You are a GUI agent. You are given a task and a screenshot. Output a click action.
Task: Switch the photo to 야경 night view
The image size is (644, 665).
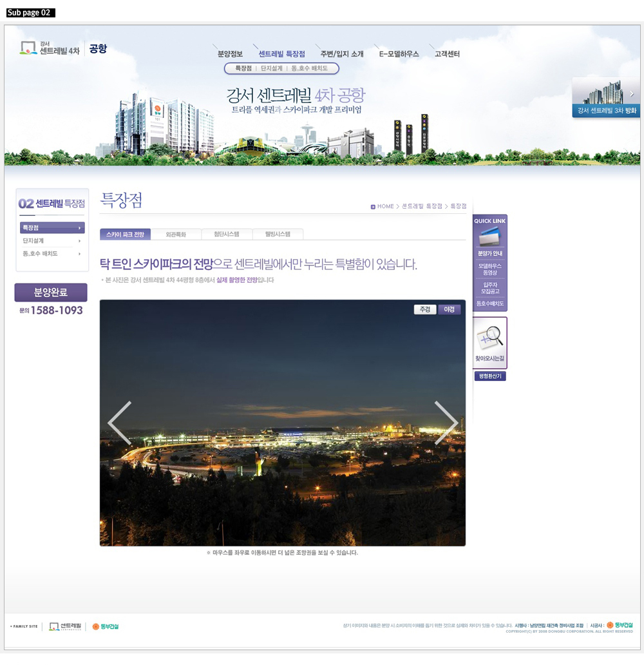click(x=450, y=309)
